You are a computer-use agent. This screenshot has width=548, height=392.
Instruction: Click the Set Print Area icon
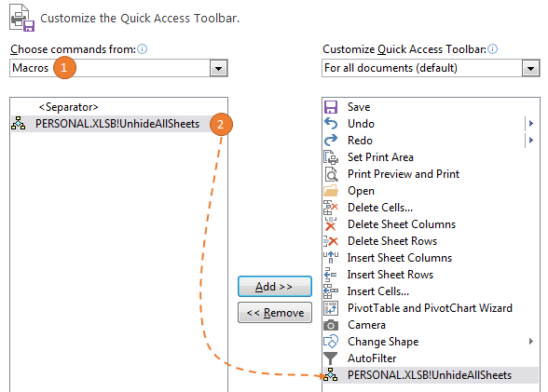point(331,157)
